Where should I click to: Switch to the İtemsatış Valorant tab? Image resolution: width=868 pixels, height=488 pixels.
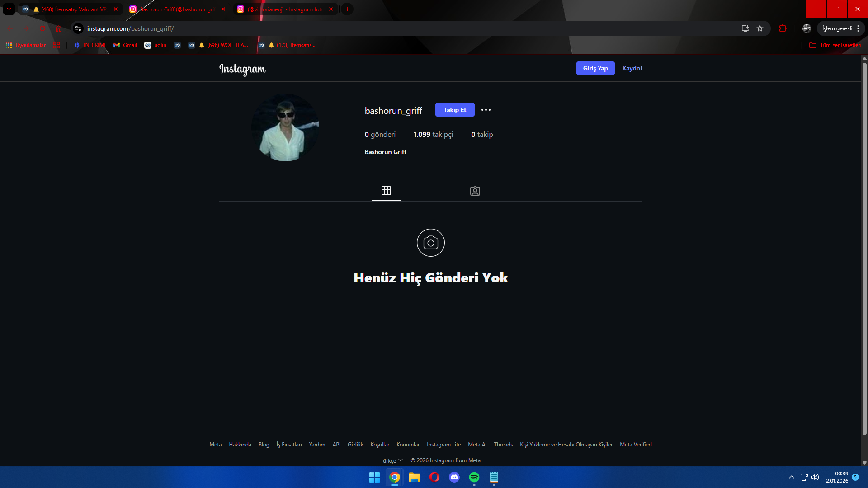coord(70,9)
